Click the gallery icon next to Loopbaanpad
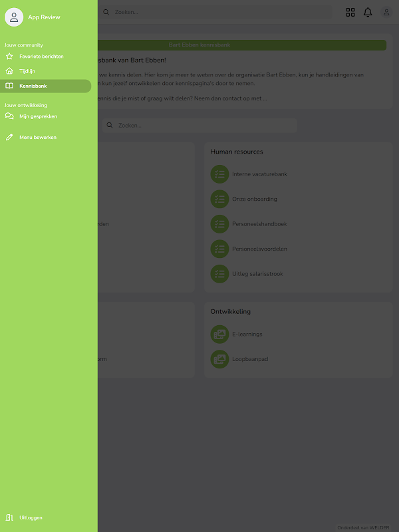 click(220, 359)
